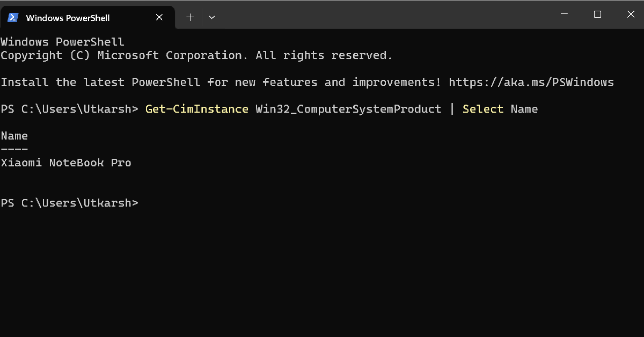Close the Windows PowerShell tab
Viewport: 644px width, 337px height.
(159, 17)
